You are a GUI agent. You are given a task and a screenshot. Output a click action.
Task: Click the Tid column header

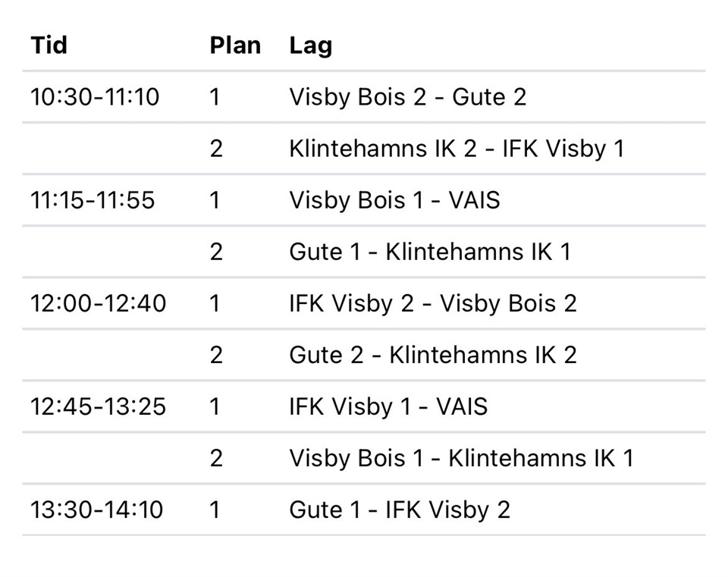(49, 45)
